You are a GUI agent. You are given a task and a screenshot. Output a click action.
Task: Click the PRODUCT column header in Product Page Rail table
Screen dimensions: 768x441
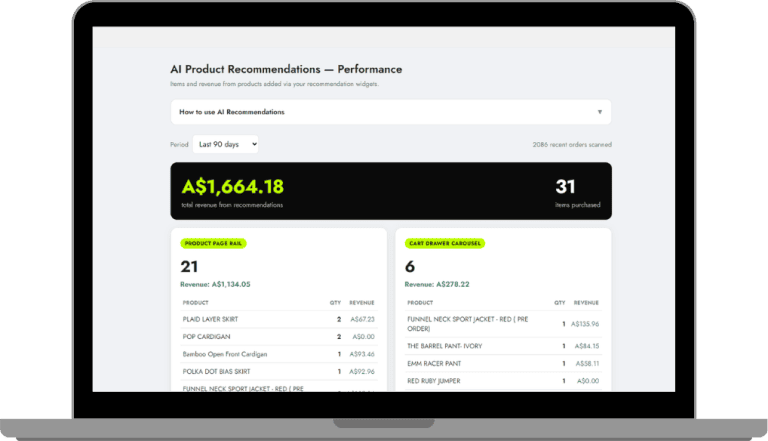point(195,303)
